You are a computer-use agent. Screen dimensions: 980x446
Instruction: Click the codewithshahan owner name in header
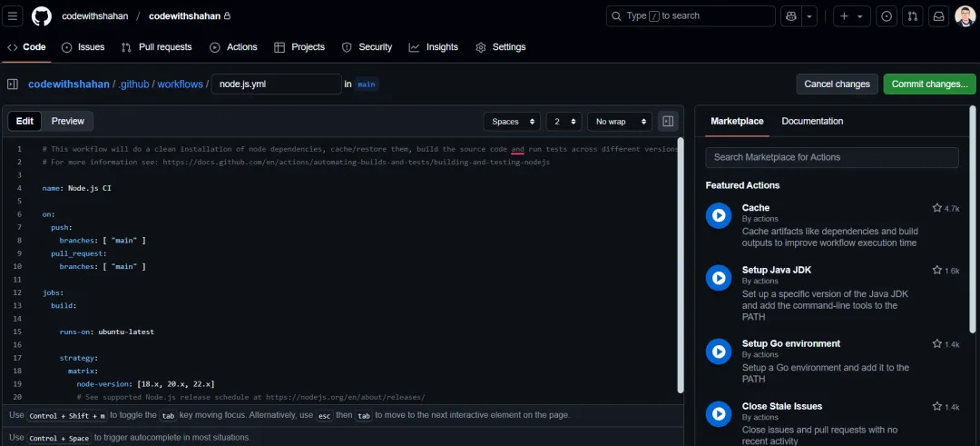(x=95, y=16)
